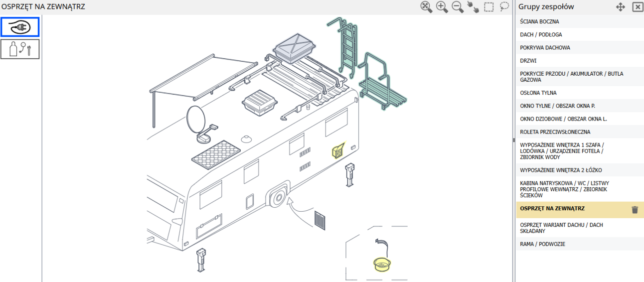Zoom in on the diagram
The image size is (644, 282).
coord(442,7)
